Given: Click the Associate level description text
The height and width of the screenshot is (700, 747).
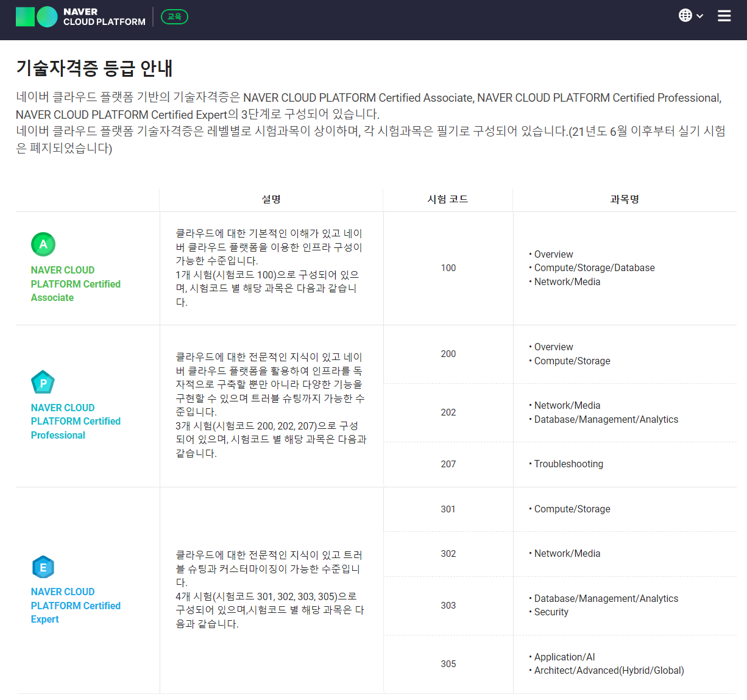Looking at the screenshot, I should coord(269,268).
